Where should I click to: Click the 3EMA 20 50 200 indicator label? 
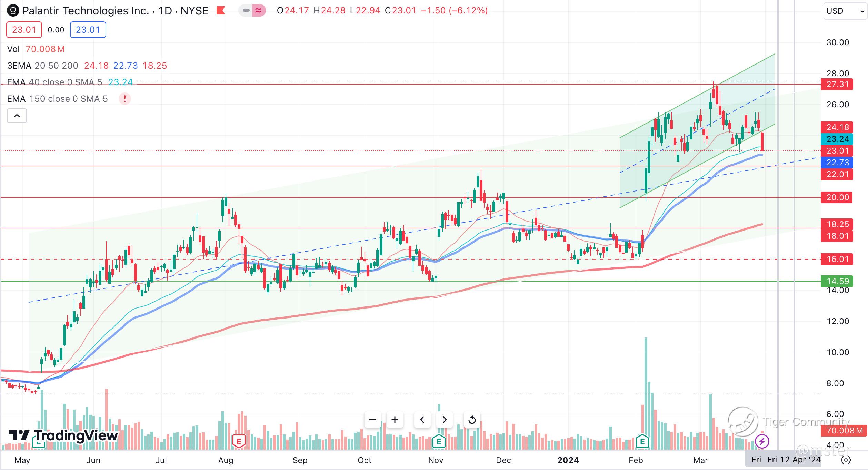tap(42, 66)
